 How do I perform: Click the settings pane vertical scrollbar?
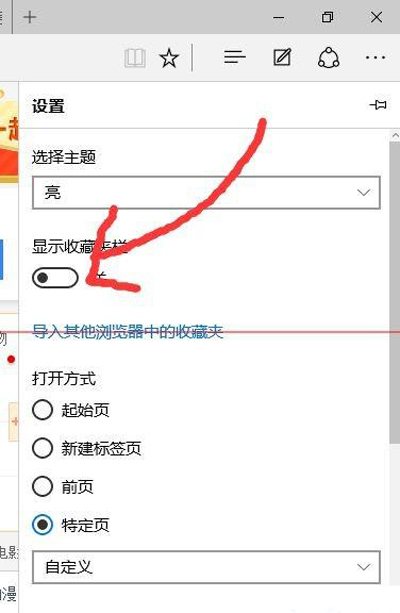tap(395, 293)
